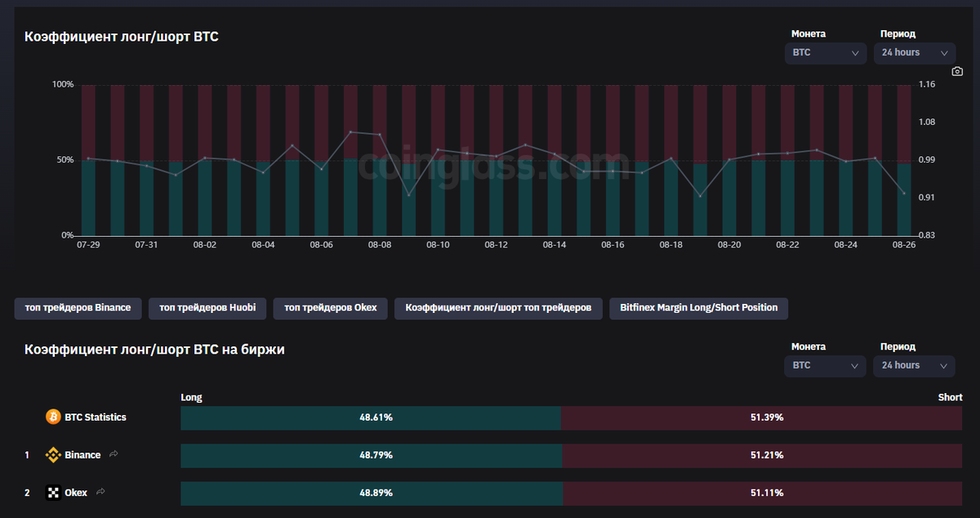Click the Binance exchange logo

[x=53, y=455]
